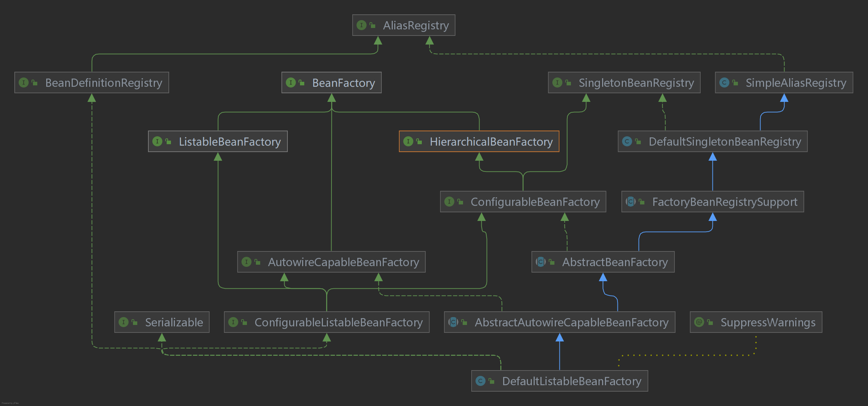The width and height of the screenshot is (868, 406).
Task: Click the visibility lock icon on Serializable
Action: pos(135,322)
